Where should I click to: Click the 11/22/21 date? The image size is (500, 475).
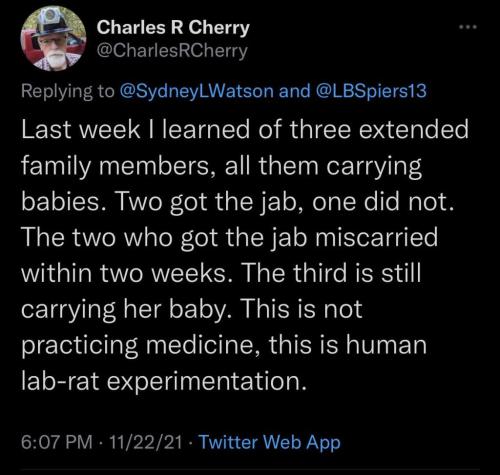click(145, 442)
